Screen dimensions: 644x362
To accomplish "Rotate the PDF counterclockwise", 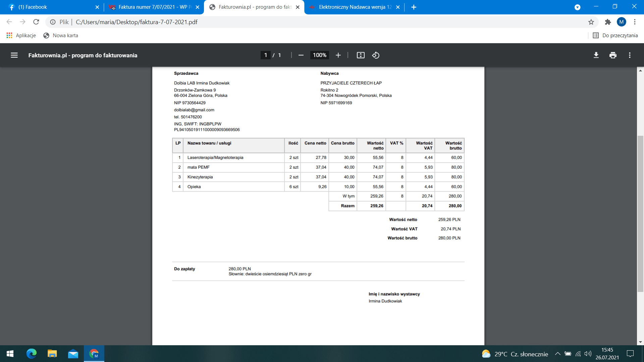I will pos(376,55).
